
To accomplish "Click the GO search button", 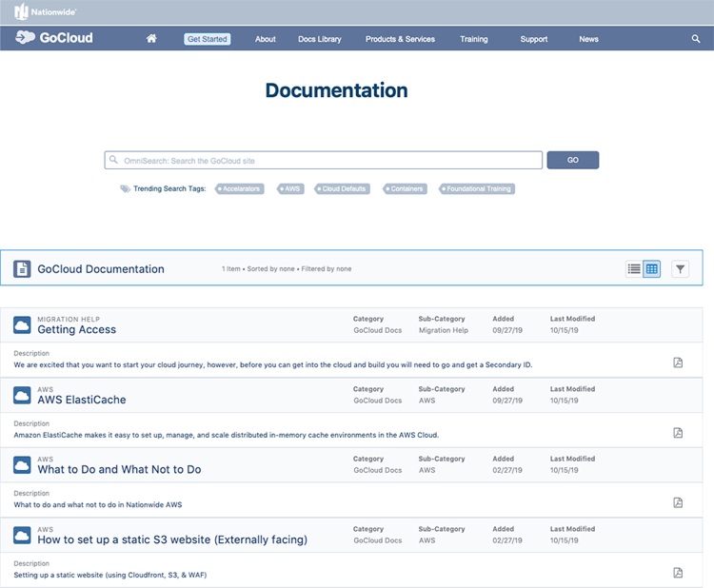I will (573, 160).
